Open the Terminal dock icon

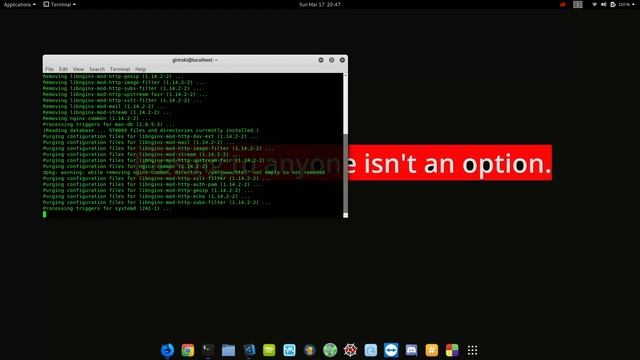(x=208, y=350)
